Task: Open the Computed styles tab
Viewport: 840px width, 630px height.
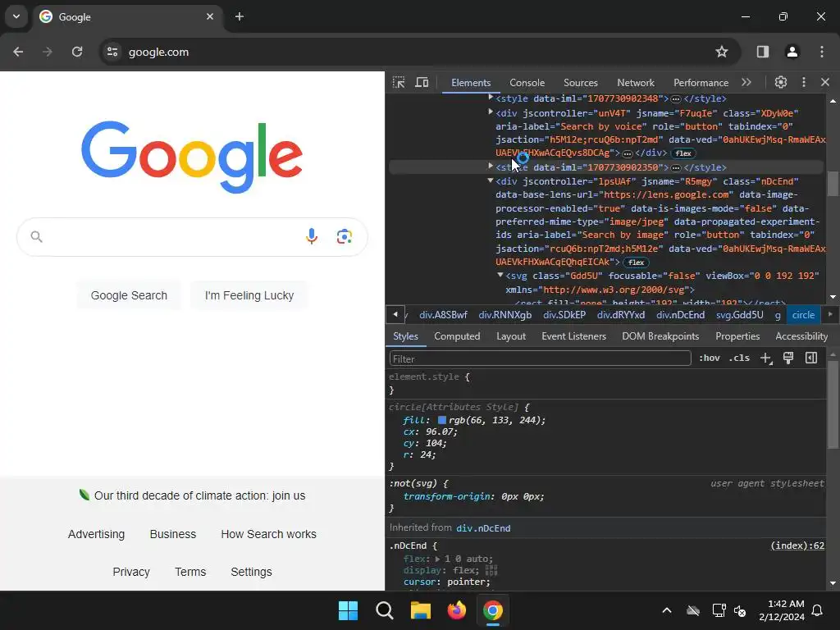Action: pyautogui.click(x=457, y=336)
